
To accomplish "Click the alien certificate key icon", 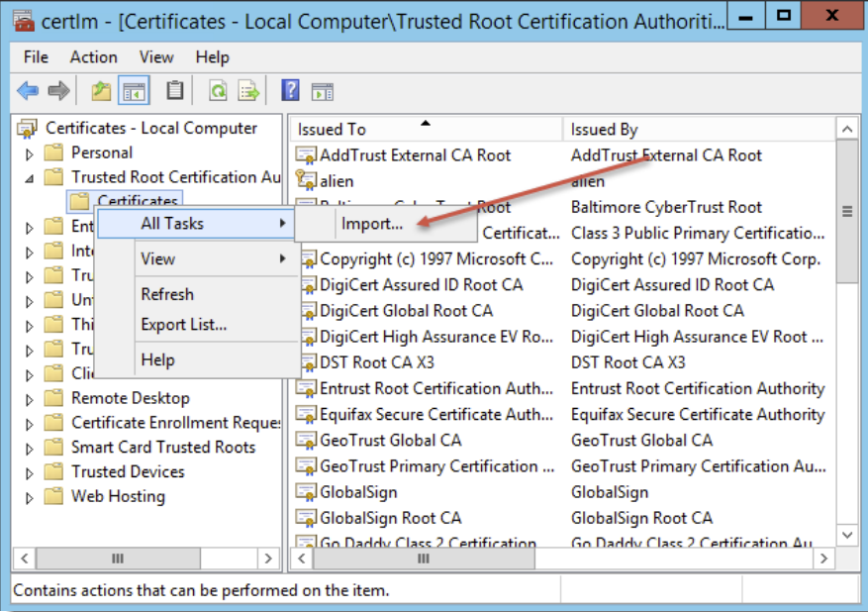I will click(x=306, y=181).
